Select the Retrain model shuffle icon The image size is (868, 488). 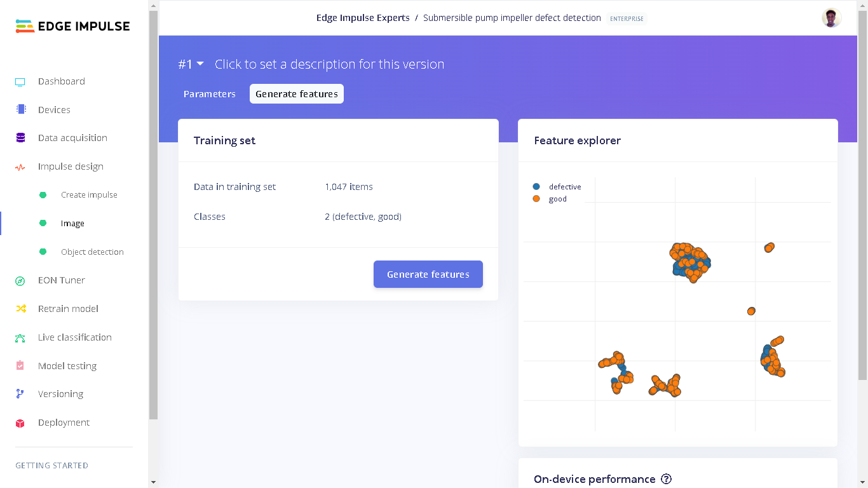20,309
